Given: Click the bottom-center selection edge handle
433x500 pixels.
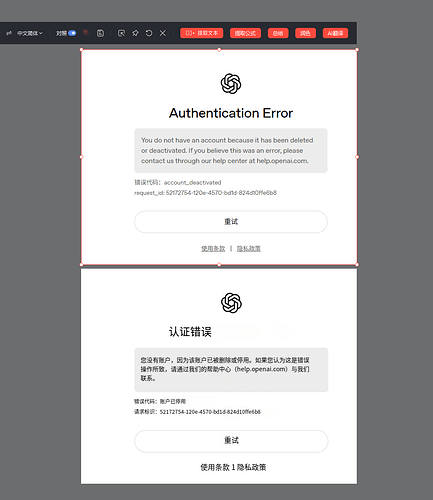Looking at the screenshot, I should pyautogui.click(x=219, y=265).
